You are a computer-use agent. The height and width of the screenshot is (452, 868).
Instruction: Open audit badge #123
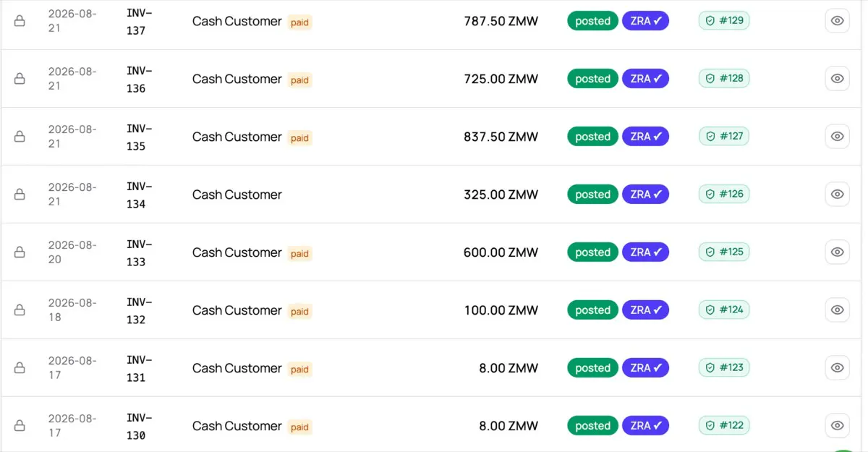pos(724,367)
